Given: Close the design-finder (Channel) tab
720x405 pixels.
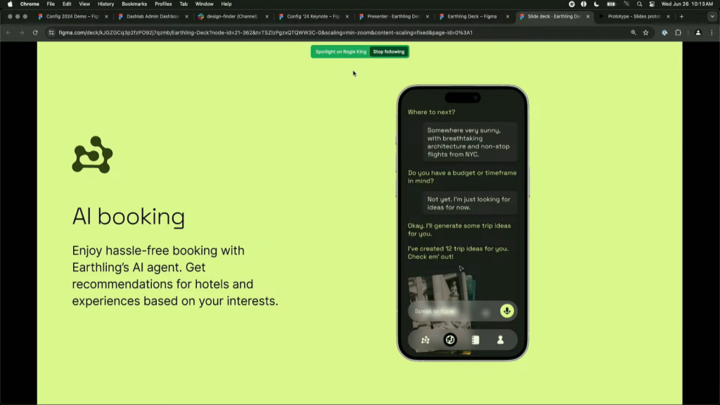Looking at the screenshot, I should point(267,17).
